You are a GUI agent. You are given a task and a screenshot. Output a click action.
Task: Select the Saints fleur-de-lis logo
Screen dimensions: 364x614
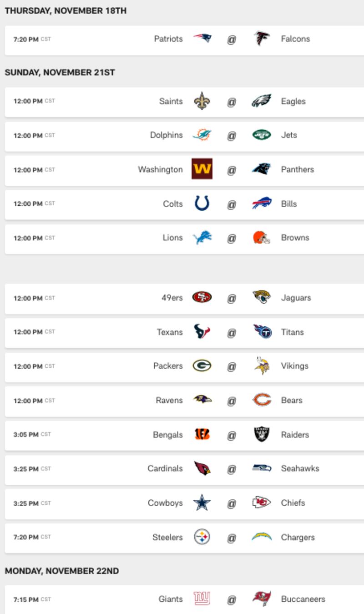click(202, 101)
